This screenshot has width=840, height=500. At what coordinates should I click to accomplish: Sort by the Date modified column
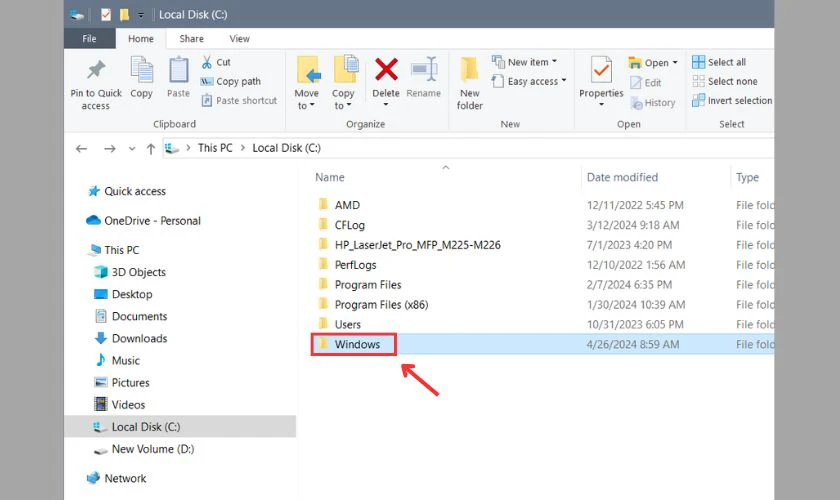[622, 177]
